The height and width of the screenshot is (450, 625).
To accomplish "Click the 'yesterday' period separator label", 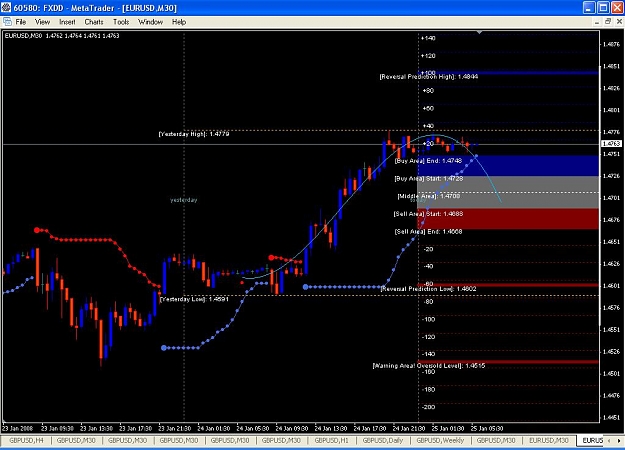I will (x=184, y=200).
